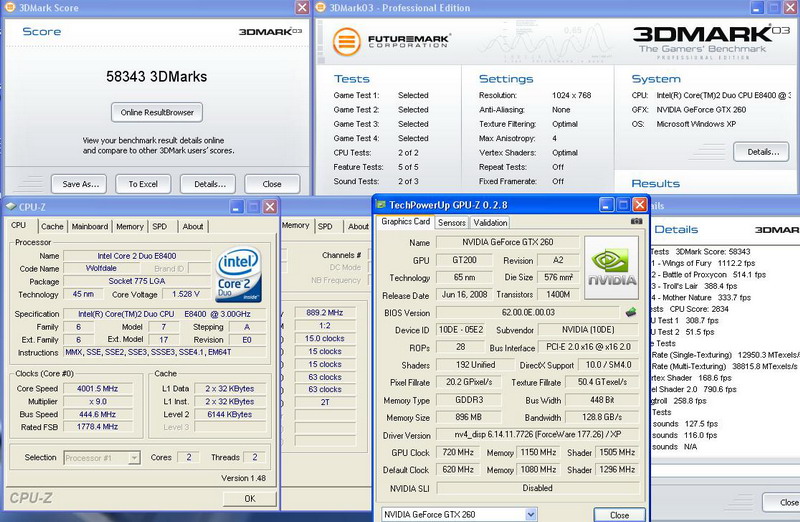Click the OK button in CPU-Z

click(x=249, y=499)
